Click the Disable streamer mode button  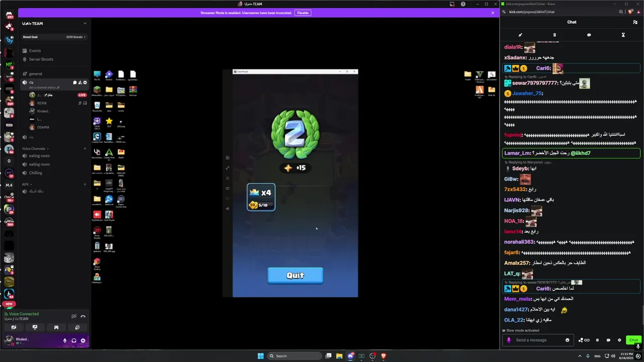(302, 13)
